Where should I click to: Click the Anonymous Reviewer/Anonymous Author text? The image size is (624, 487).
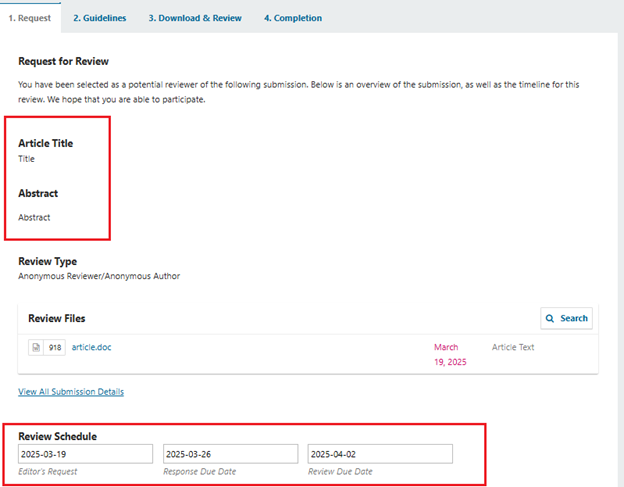(99, 276)
